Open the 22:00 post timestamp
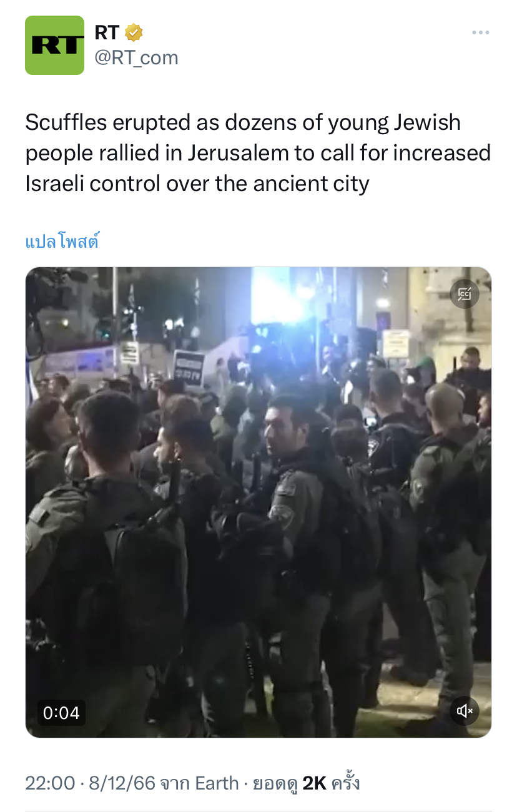This screenshot has width=517, height=812. pos(50,783)
